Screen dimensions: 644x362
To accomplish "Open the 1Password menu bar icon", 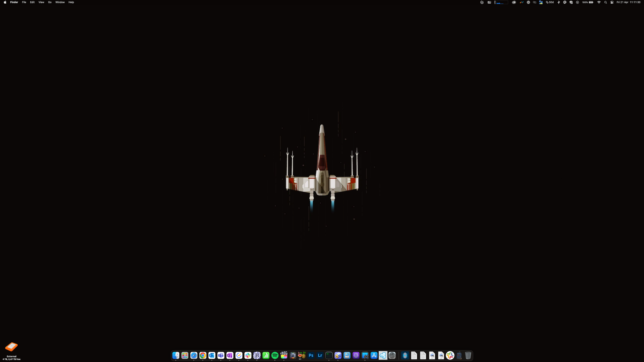I will [528, 2].
